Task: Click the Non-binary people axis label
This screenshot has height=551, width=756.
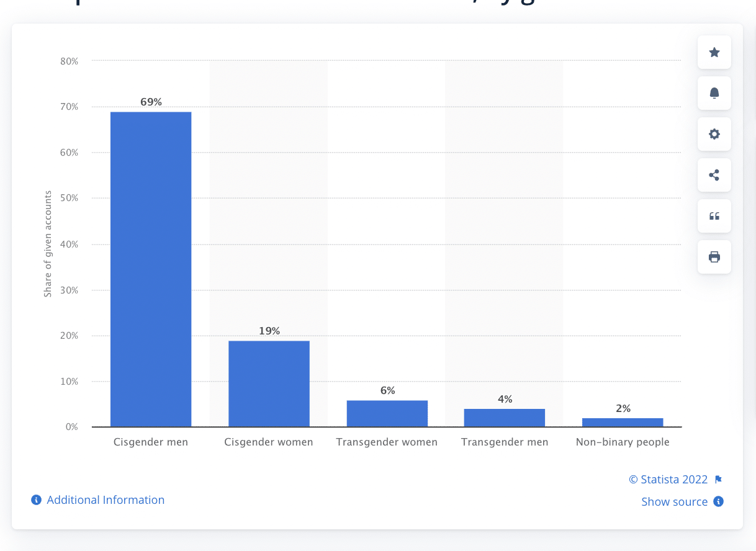Action: 623,442
